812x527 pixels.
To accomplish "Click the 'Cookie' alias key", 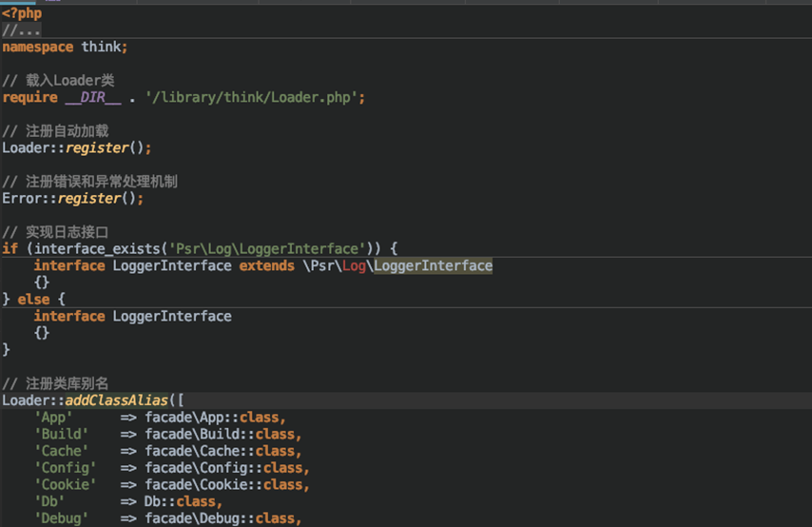I will 66,484.
